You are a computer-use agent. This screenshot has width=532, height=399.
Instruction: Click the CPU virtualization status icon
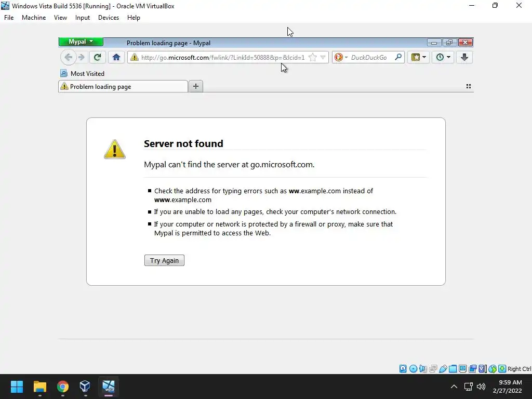[x=482, y=368]
